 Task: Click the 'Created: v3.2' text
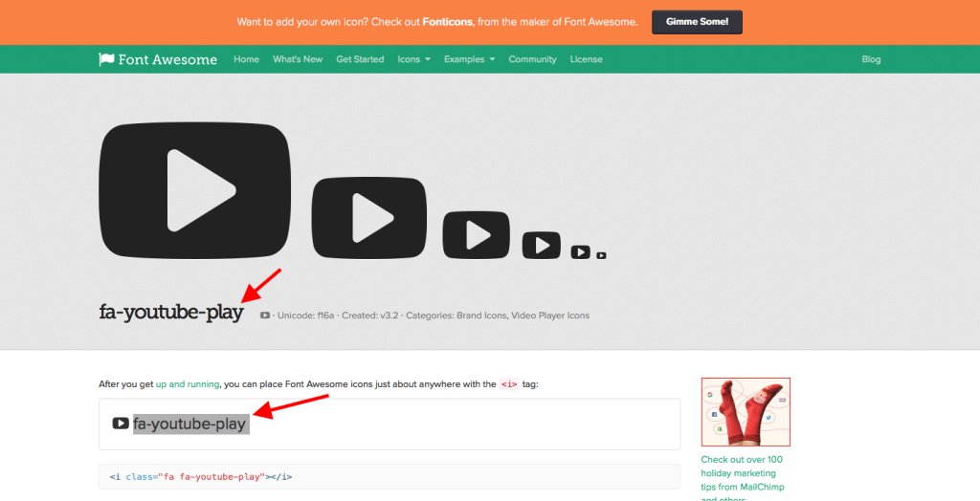click(370, 316)
